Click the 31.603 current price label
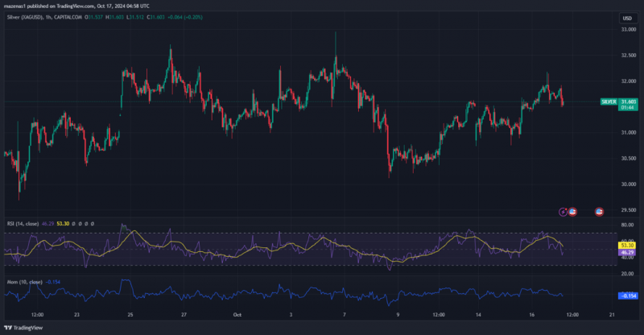644x335 pixels. [629, 101]
